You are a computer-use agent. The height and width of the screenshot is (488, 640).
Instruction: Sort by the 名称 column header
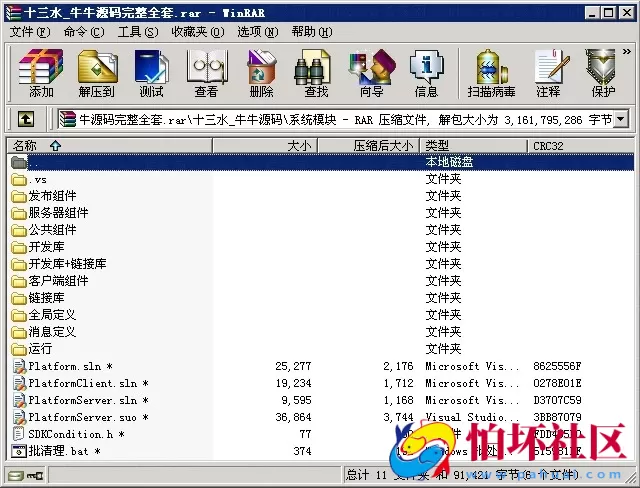(109, 146)
